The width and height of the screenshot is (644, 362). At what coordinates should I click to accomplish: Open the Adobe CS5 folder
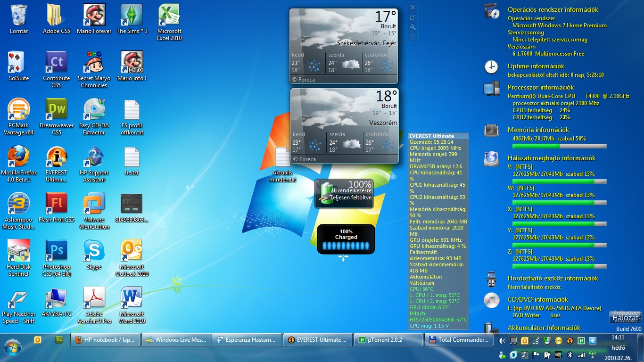click(x=57, y=19)
